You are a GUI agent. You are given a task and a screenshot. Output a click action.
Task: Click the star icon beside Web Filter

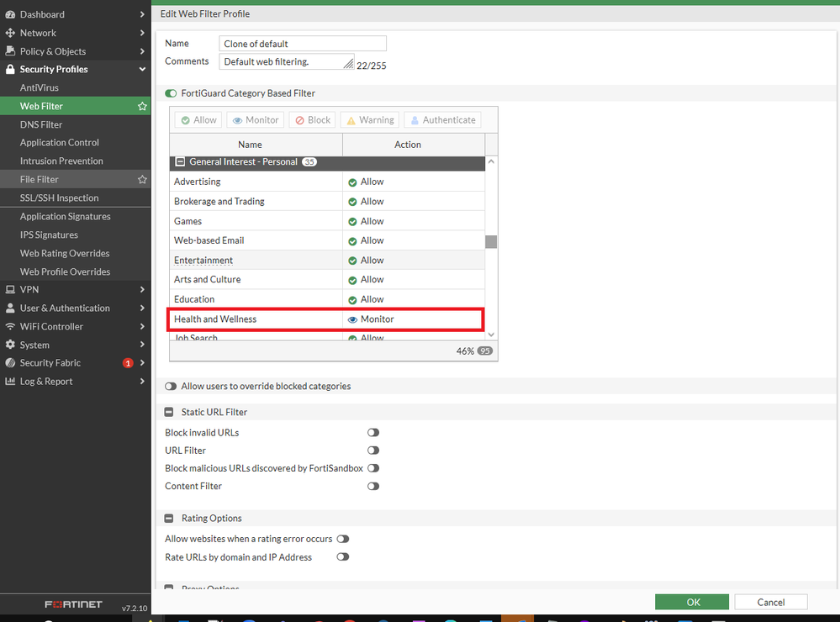coord(142,107)
